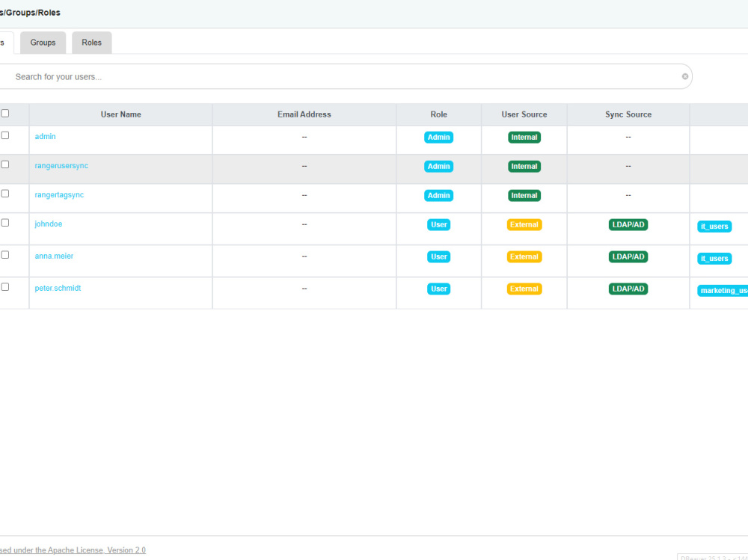Check the anna.meier row checkbox
The width and height of the screenshot is (748, 560).
[x=4, y=255]
